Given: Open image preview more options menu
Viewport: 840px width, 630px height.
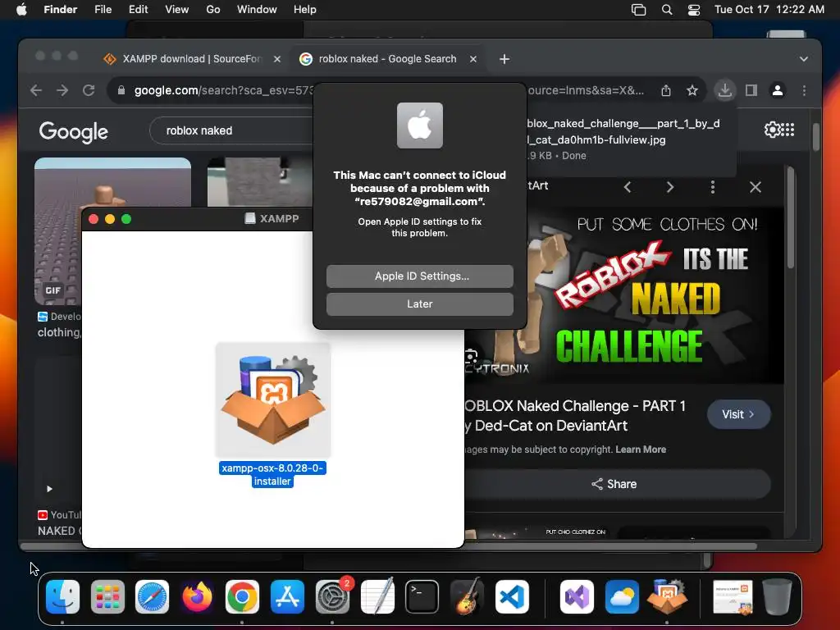Looking at the screenshot, I should click(x=713, y=187).
